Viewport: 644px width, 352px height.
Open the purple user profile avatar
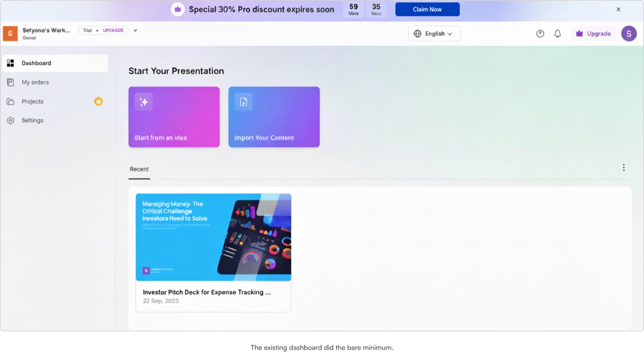[629, 34]
